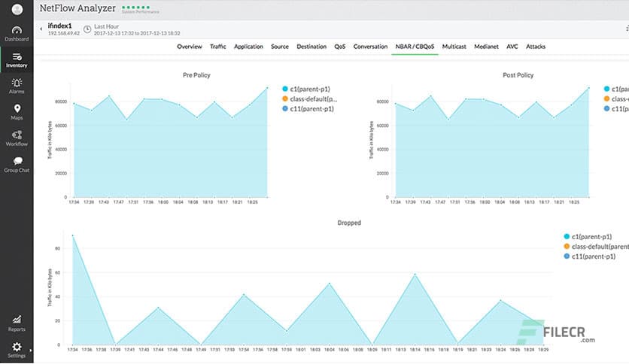
Task: Click the System Performance green dots indicator
Action: 136,8
